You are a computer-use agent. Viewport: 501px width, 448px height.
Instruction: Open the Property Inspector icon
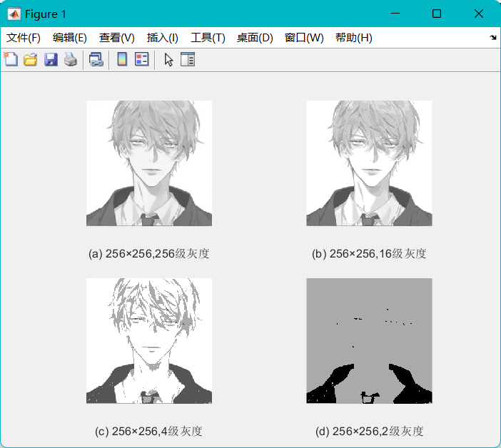(188, 59)
